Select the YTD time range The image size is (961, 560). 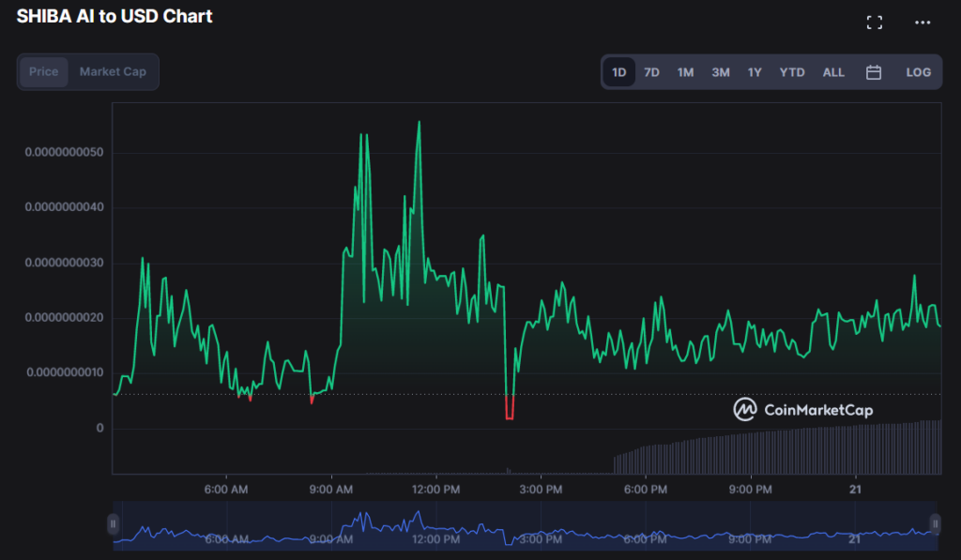coord(791,71)
